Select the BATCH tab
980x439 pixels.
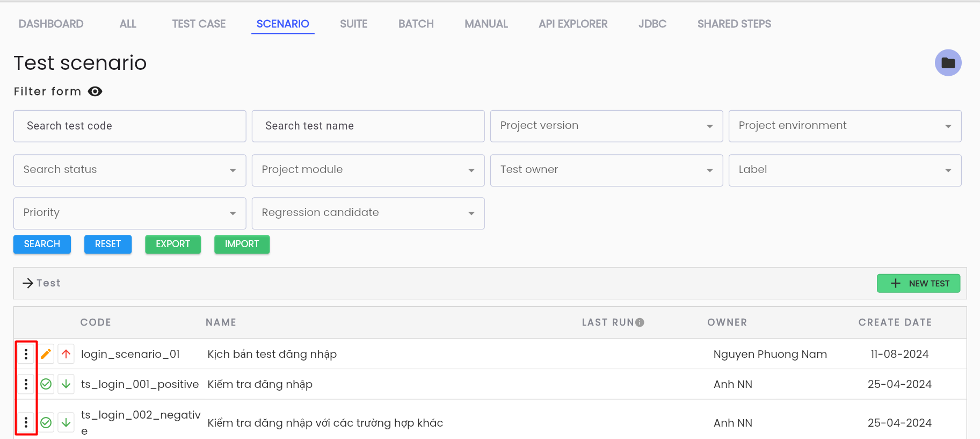click(416, 24)
